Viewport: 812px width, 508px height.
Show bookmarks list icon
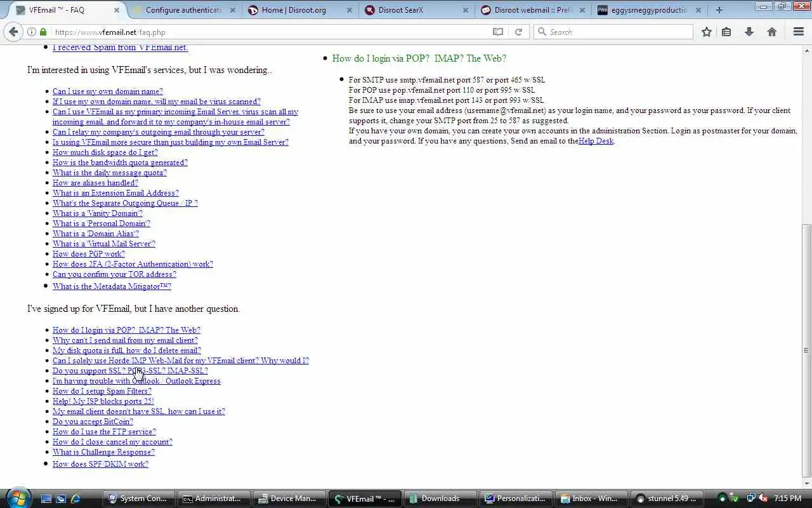(726, 32)
